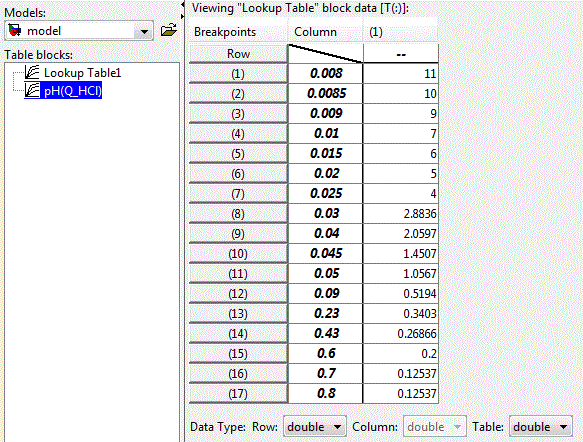Select the pH(Q_HCl) table block icon
Screen dimensions: 583x442
point(32,90)
